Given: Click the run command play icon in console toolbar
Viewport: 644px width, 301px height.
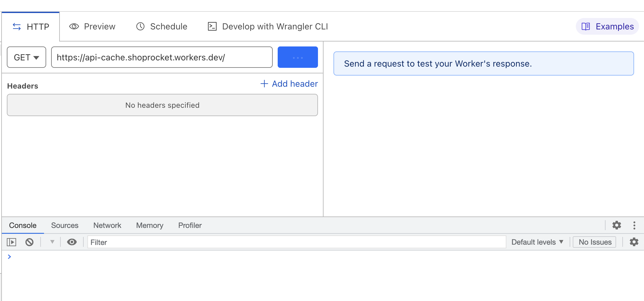Looking at the screenshot, I should pyautogui.click(x=12, y=242).
